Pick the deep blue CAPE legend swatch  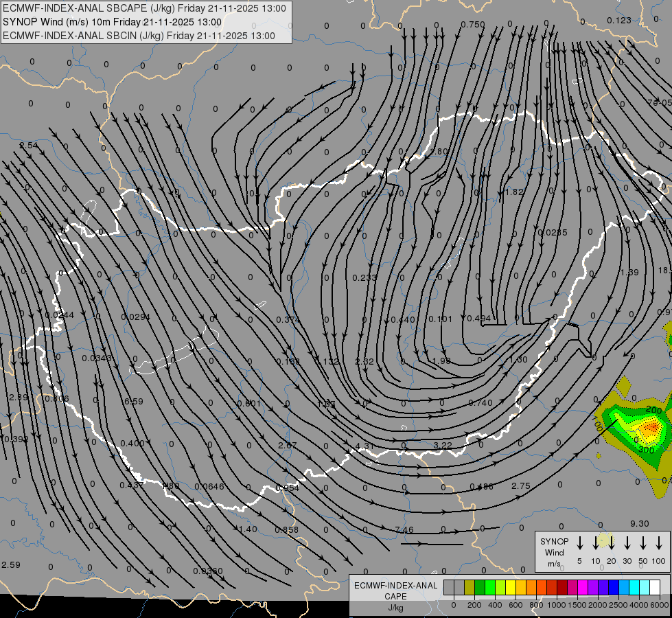(x=613, y=587)
